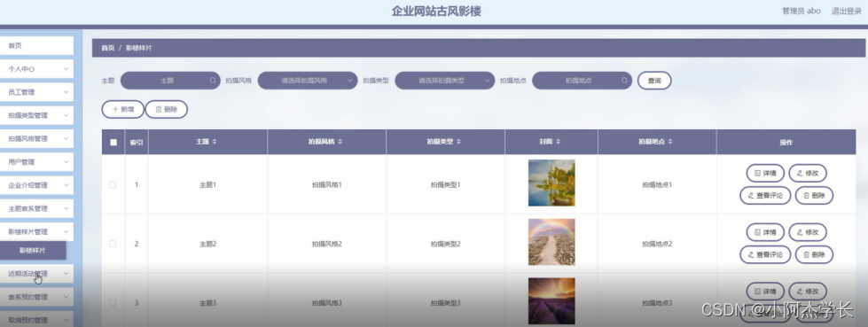Expand the 员工管理 sidebar menu
Screen dimensions: 868x327
36,92
